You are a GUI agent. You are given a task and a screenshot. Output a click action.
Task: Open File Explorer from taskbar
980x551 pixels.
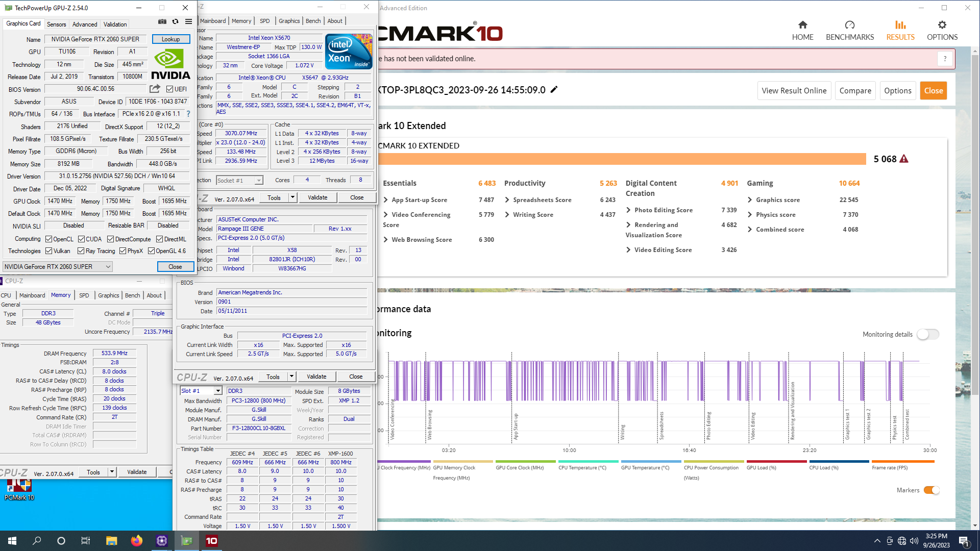[111, 541]
